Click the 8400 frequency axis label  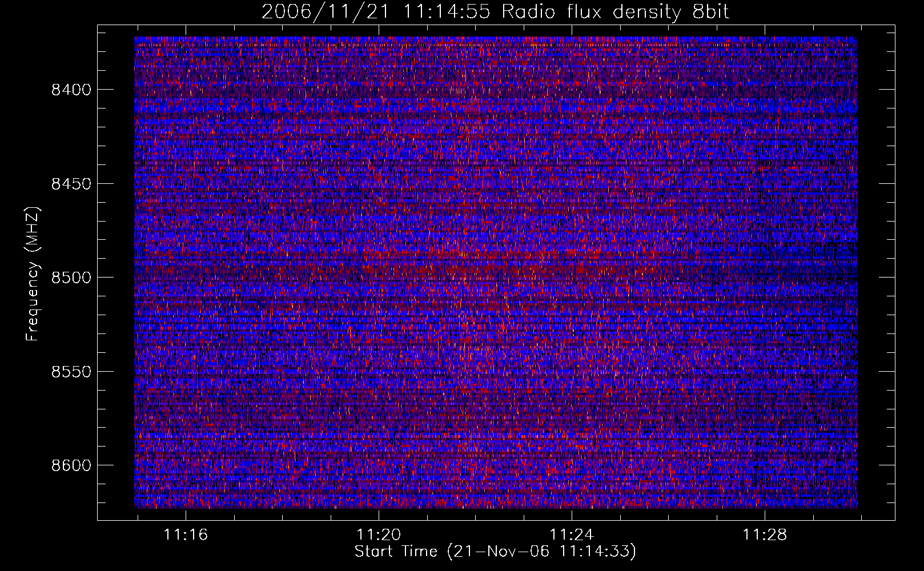[71, 90]
